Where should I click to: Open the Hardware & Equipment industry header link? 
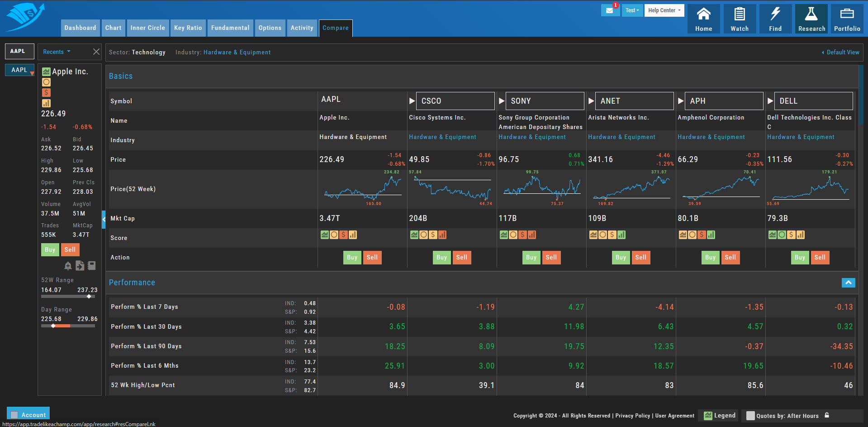point(237,52)
